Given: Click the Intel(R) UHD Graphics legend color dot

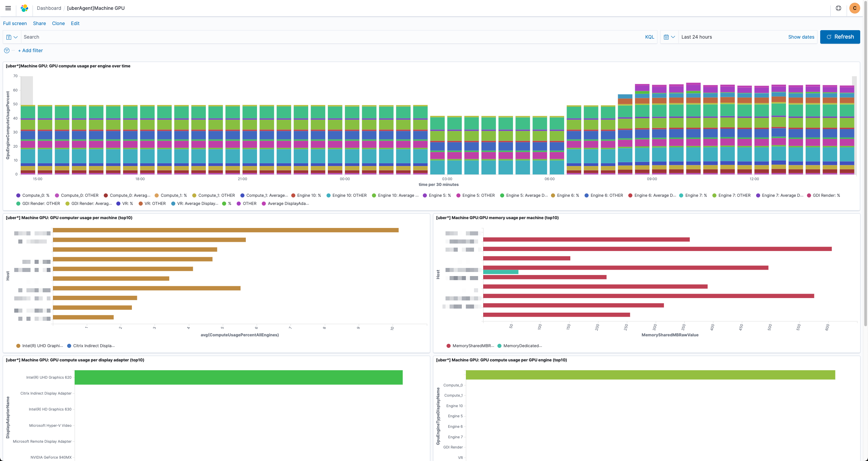Looking at the screenshot, I should pyautogui.click(x=18, y=346).
